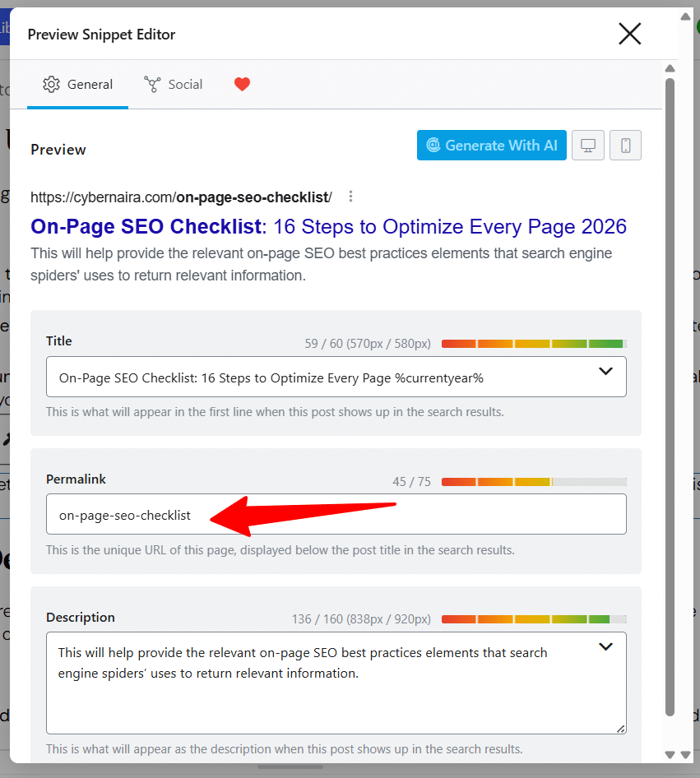700x778 pixels.
Task: Click the cybernaira.com preview URL
Action: tap(181, 197)
